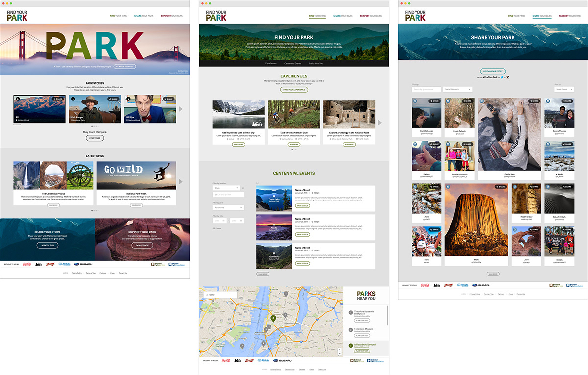This screenshot has width=588, height=375.
Task: Click the Find Your Park logo in the right window
Action: [416, 16]
